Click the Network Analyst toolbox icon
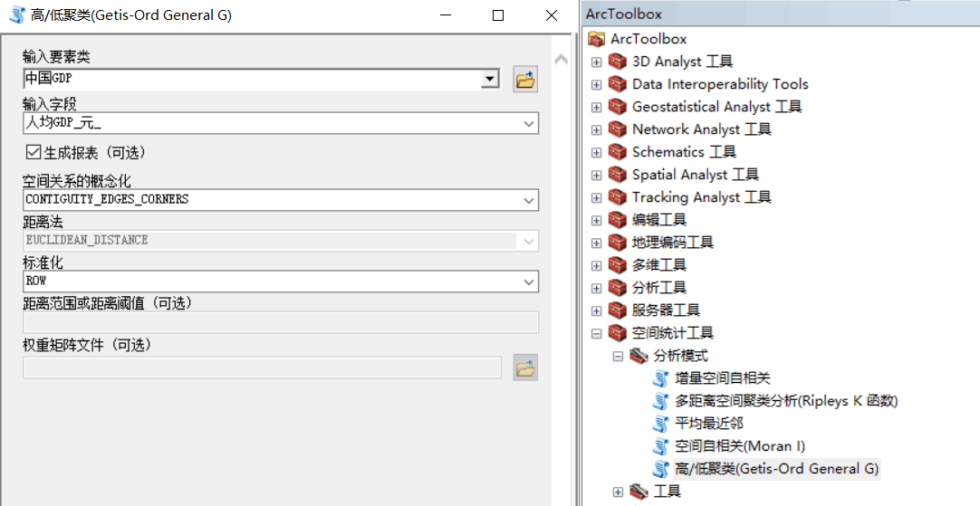Screen dimensions: 980x506 (618, 129)
